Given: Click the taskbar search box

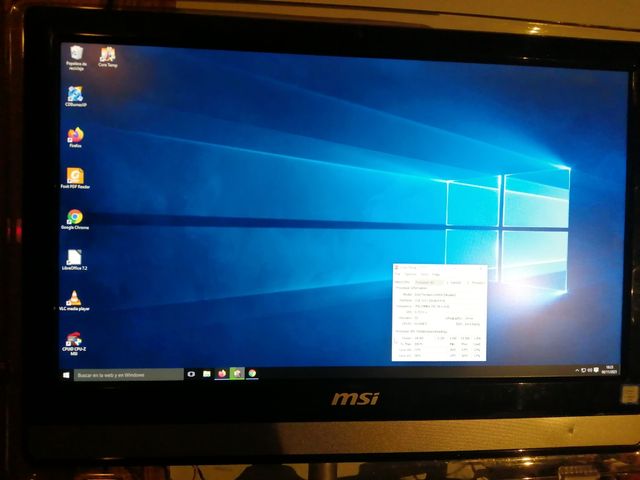Looking at the screenshot, I should pyautogui.click(x=125, y=375).
